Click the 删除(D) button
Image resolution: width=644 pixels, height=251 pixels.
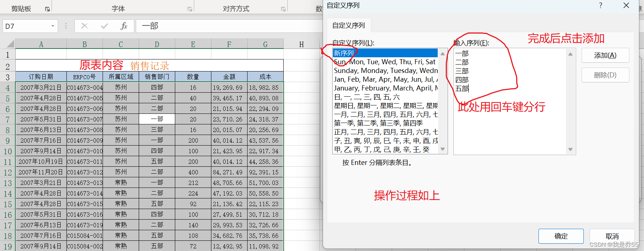point(605,75)
